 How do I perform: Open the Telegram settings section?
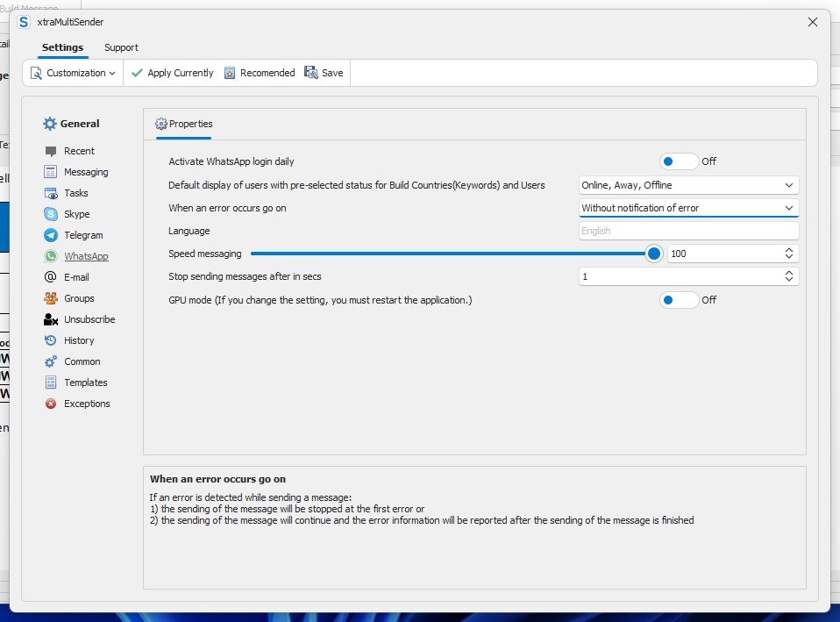[x=74, y=235]
